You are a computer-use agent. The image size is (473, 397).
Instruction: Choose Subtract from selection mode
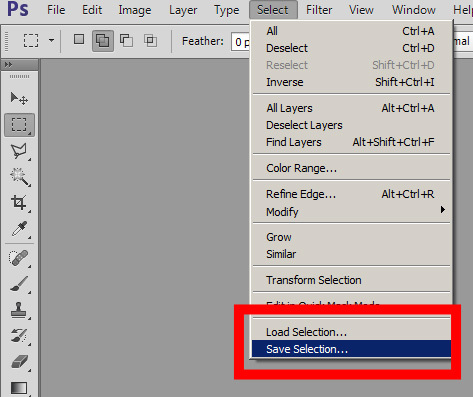126,40
